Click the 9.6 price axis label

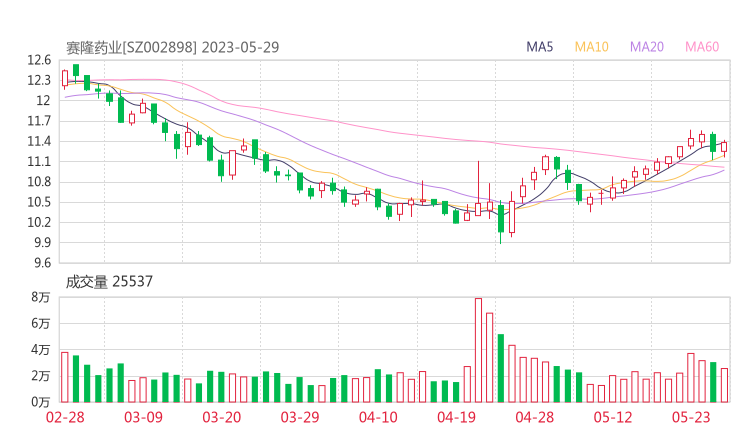coord(42,263)
